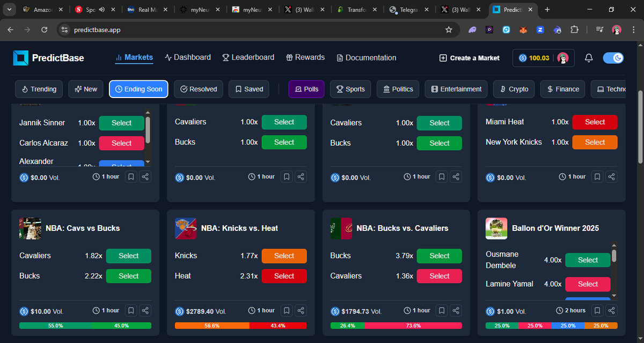
Task: Select the Ending Soon filter
Action: pos(139,89)
